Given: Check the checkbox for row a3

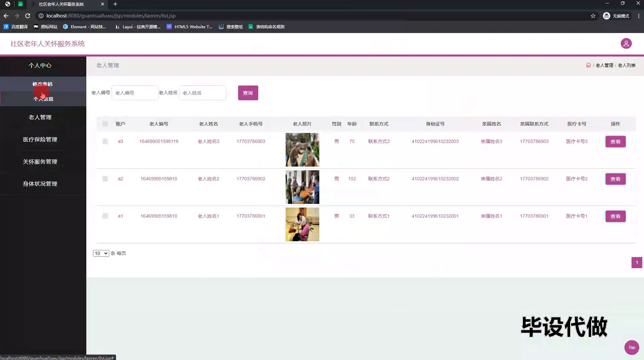Looking at the screenshot, I should click(x=105, y=141).
